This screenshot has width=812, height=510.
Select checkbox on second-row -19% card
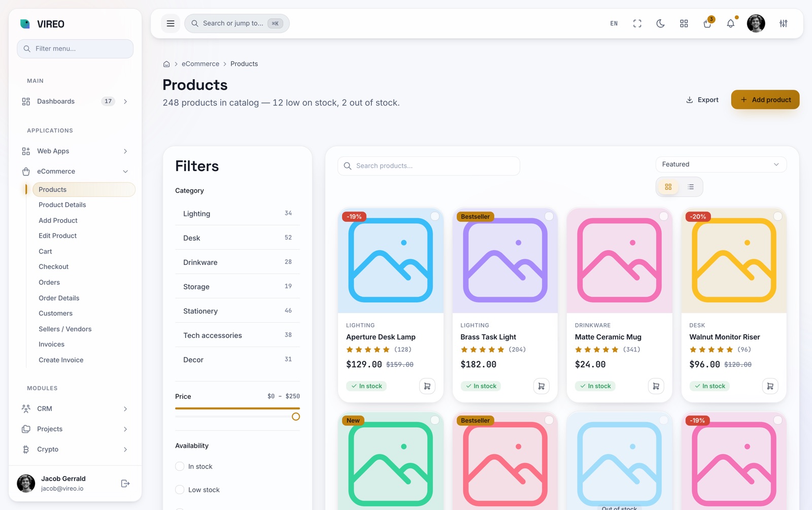[778, 420]
